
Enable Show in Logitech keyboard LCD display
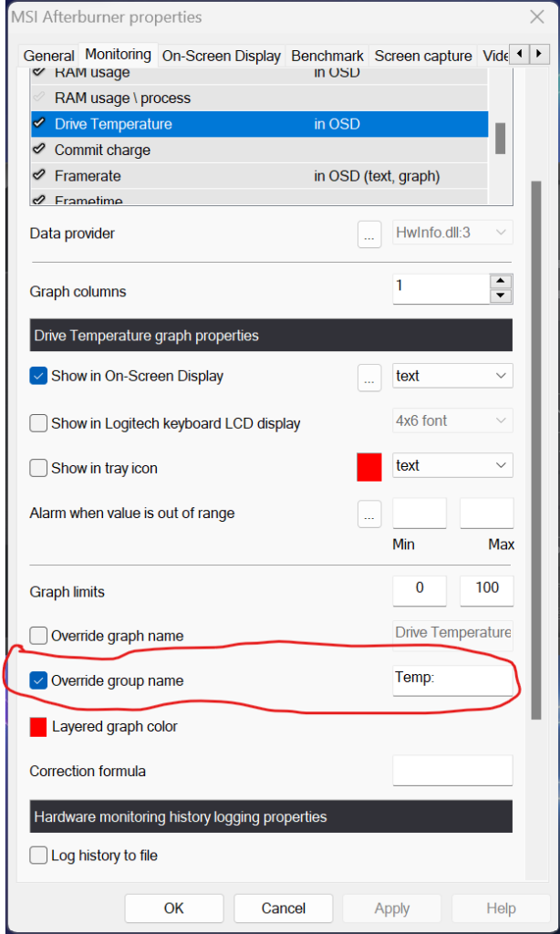point(38,423)
